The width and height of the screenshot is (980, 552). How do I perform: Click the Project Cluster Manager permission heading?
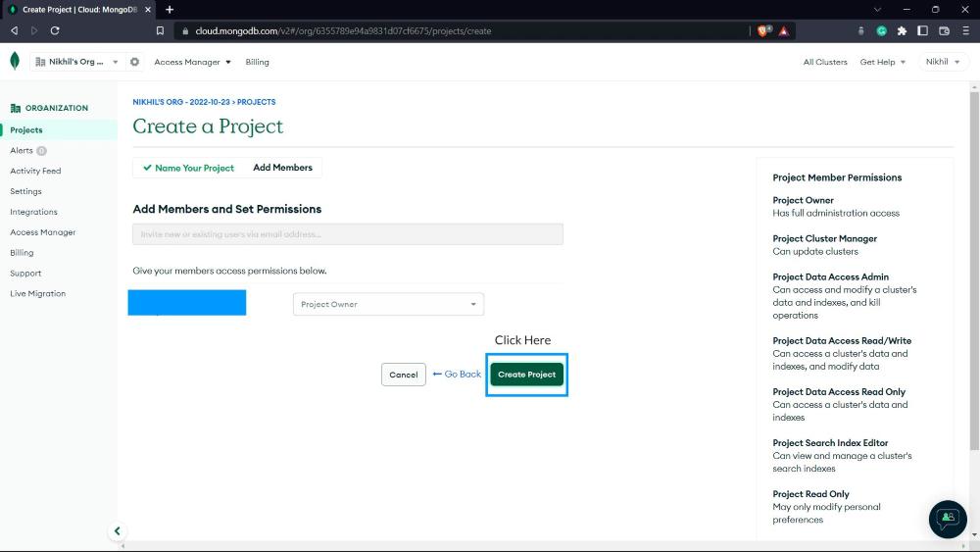point(824,239)
